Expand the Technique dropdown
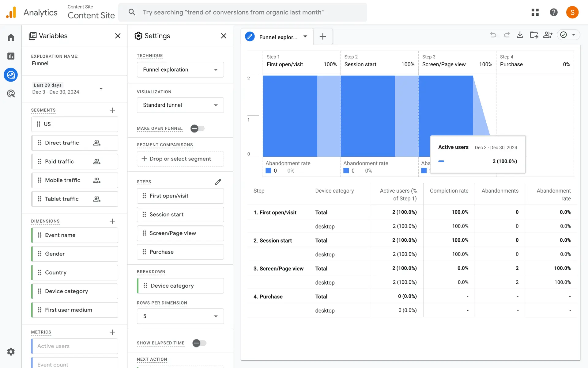The width and height of the screenshot is (588, 368). 180,70
